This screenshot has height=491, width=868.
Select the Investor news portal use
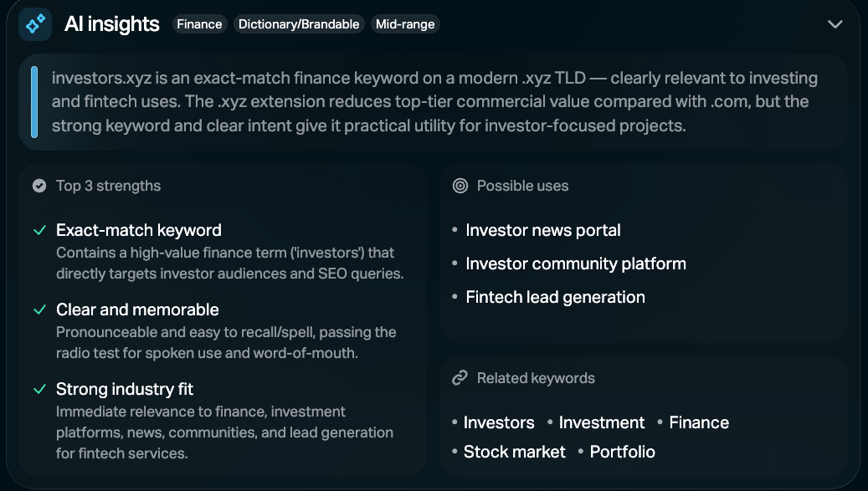point(542,230)
